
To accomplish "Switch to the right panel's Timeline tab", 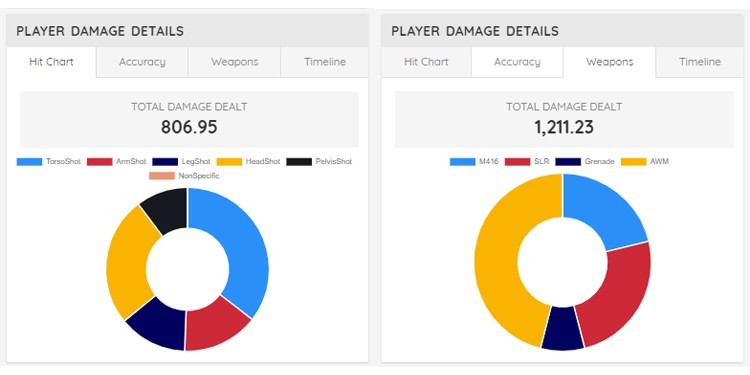I will (700, 62).
